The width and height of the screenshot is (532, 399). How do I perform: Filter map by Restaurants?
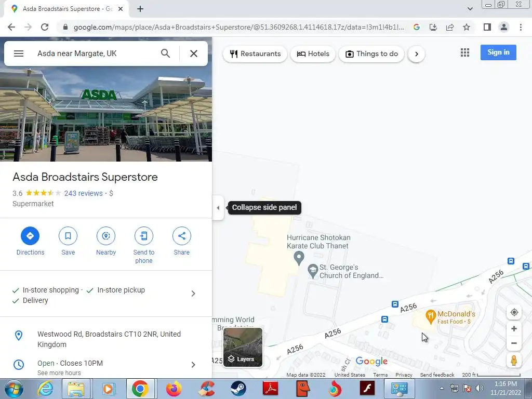255,54
